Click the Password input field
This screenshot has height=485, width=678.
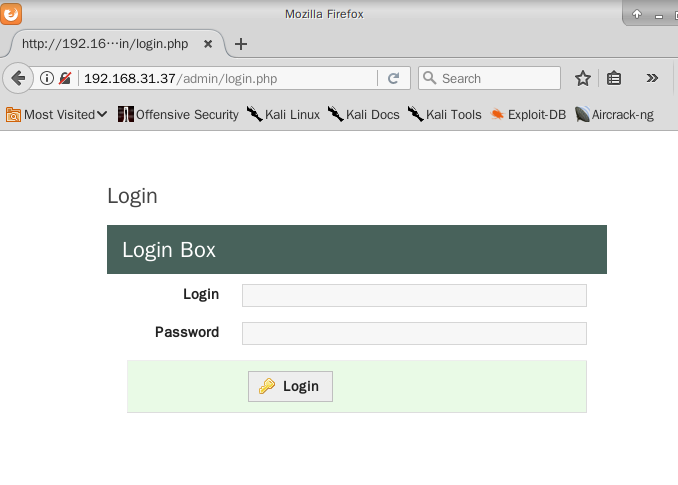[414, 333]
